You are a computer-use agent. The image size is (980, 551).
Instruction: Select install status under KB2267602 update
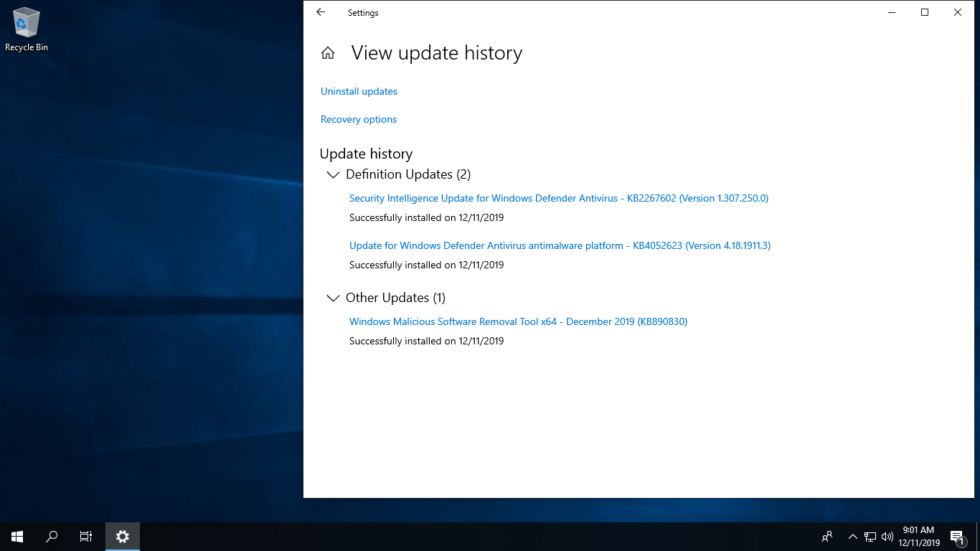tap(426, 217)
